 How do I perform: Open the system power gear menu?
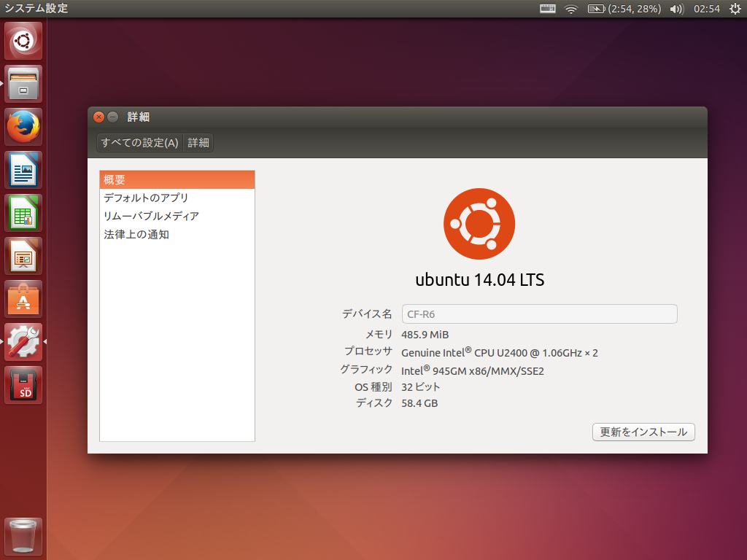(x=735, y=9)
